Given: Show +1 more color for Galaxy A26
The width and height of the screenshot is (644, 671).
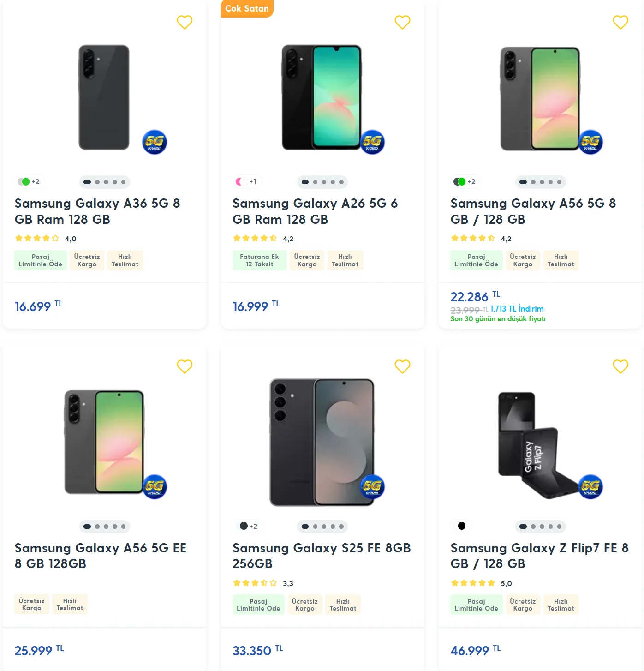Looking at the screenshot, I should pyautogui.click(x=253, y=182).
